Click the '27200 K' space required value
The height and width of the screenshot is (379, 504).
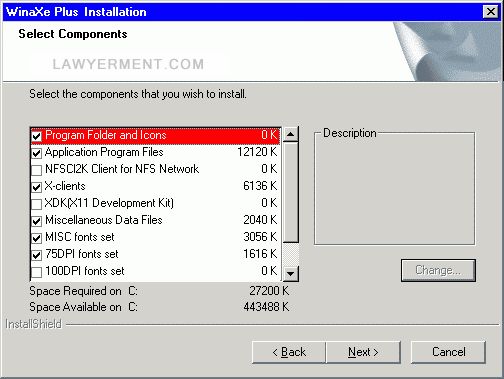click(269, 291)
